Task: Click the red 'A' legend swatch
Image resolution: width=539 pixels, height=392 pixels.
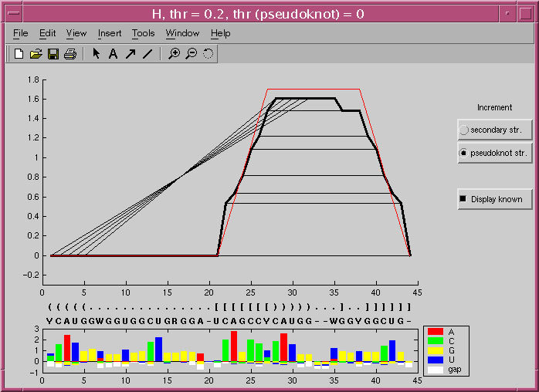Action: (x=436, y=332)
